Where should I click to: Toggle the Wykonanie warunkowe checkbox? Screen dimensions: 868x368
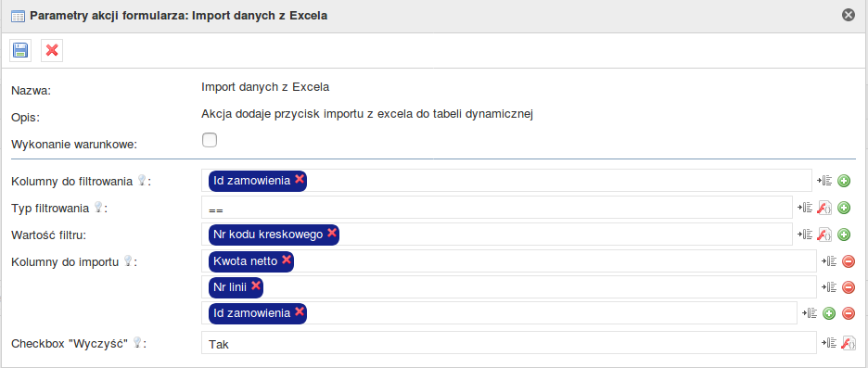[210, 141]
